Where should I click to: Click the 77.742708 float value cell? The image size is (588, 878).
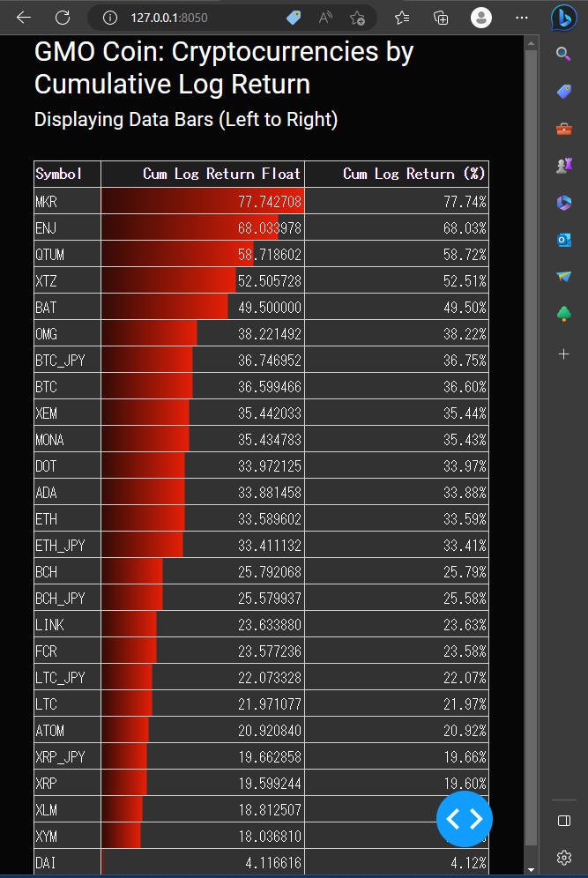tap(203, 201)
